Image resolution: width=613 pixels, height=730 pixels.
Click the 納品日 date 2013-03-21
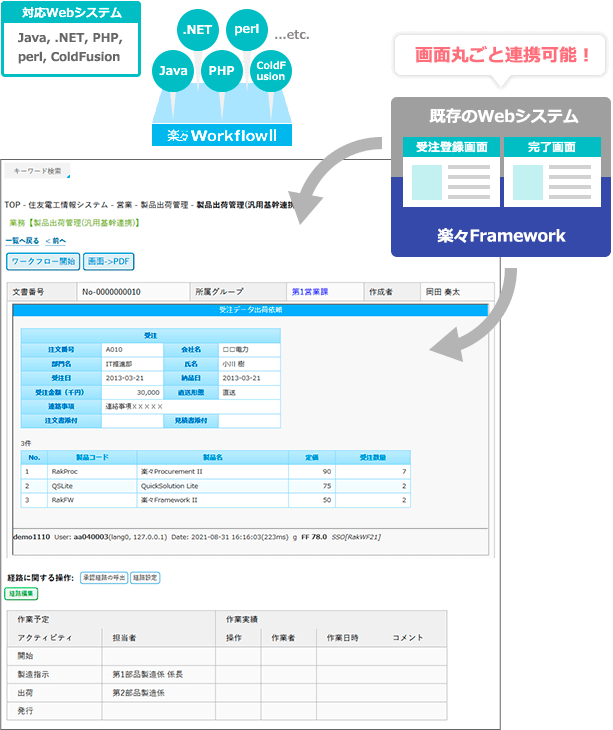[x=249, y=378]
